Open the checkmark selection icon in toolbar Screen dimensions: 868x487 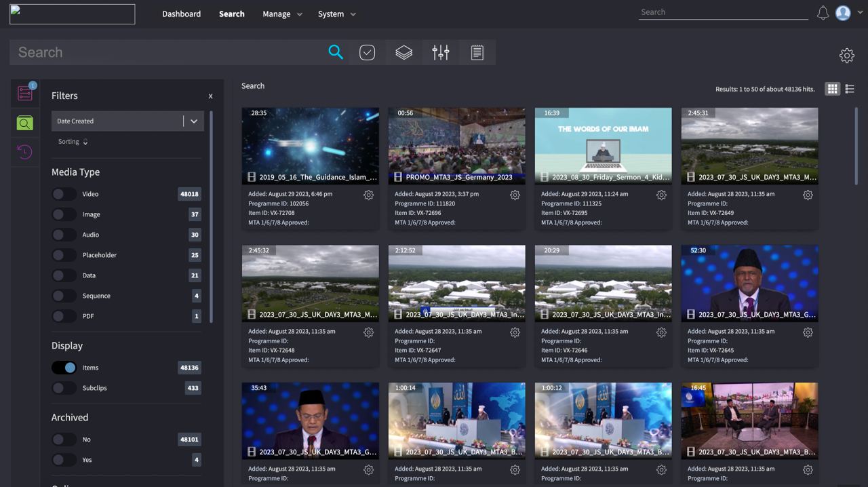pos(367,52)
